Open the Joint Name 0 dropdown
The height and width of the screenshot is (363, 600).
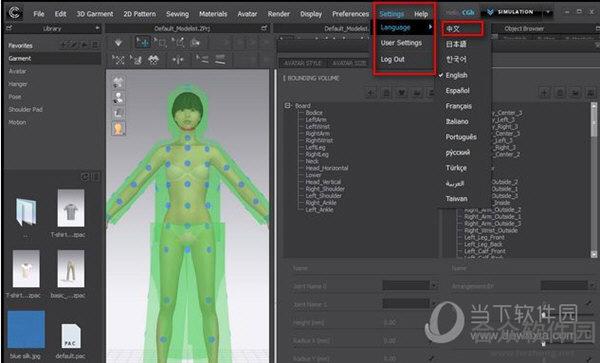coord(434,285)
